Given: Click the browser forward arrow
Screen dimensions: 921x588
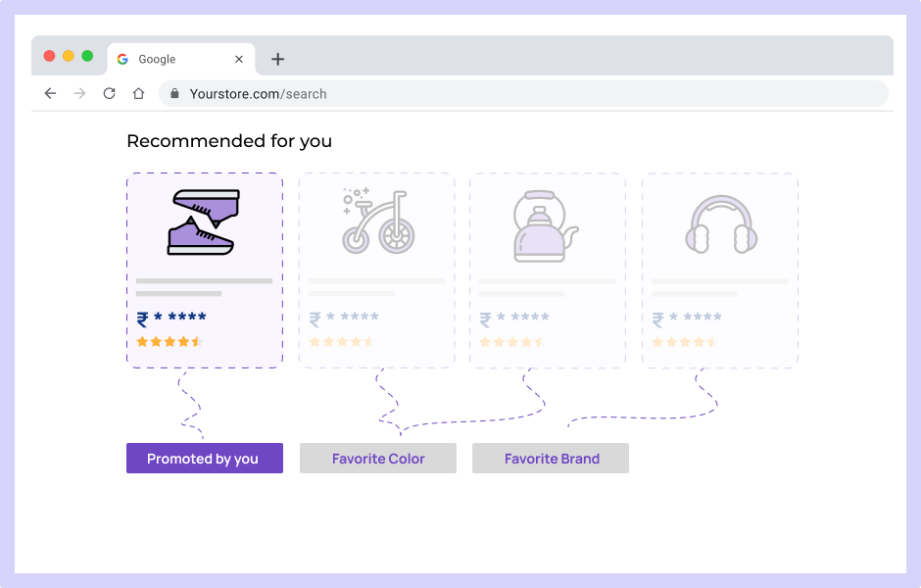Looking at the screenshot, I should point(80,93).
